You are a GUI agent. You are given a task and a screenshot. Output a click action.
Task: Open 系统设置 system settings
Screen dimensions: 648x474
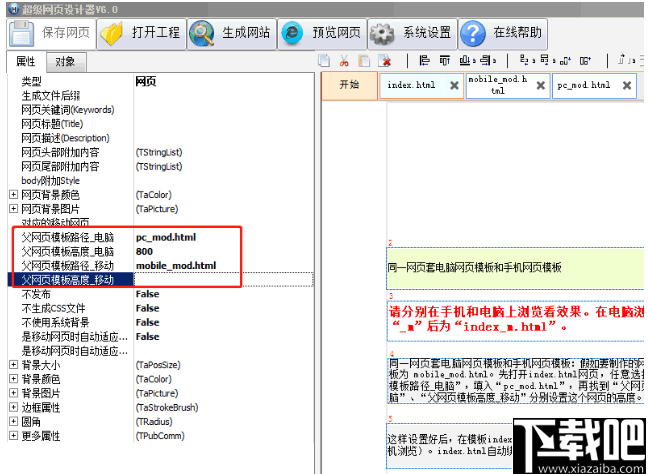pyautogui.click(x=412, y=33)
